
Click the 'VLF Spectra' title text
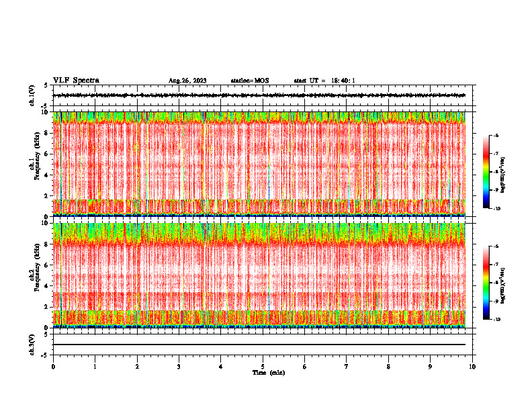pyautogui.click(x=76, y=81)
